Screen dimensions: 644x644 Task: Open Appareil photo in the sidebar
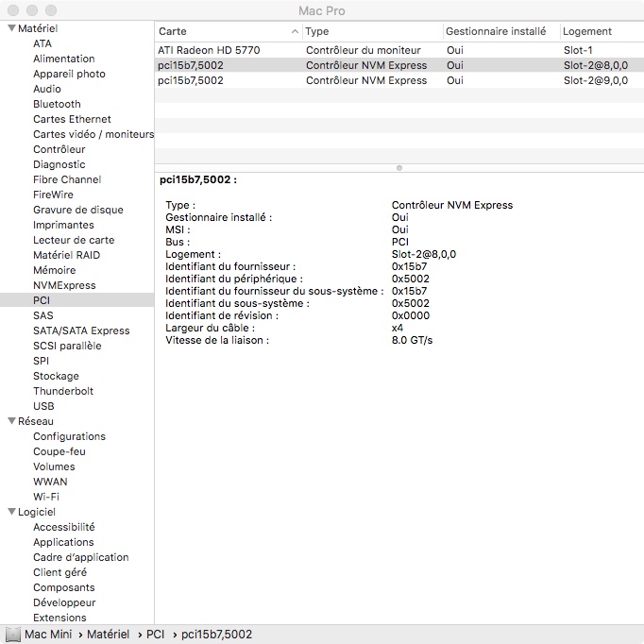click(70, 74)
